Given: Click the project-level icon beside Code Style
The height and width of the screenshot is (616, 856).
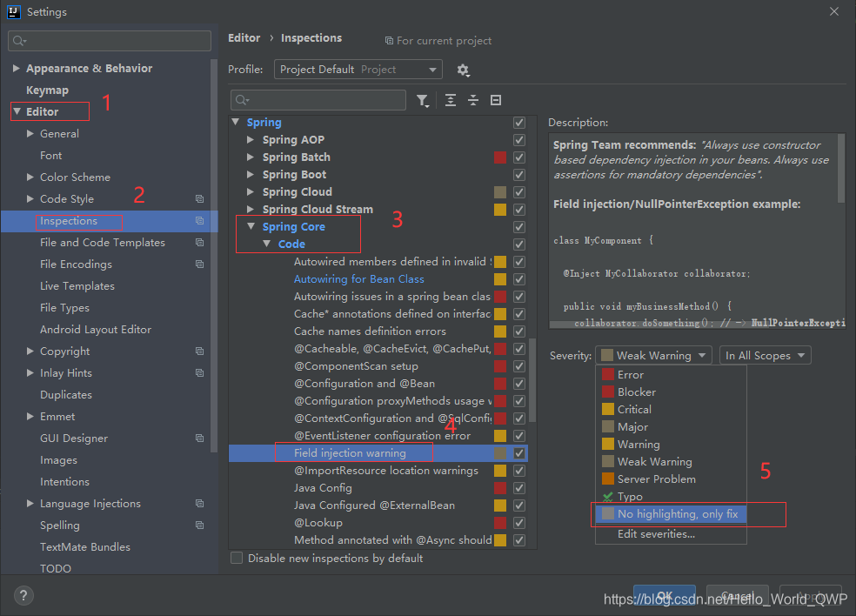Looking at the screenshot, I should click(200, 198).
